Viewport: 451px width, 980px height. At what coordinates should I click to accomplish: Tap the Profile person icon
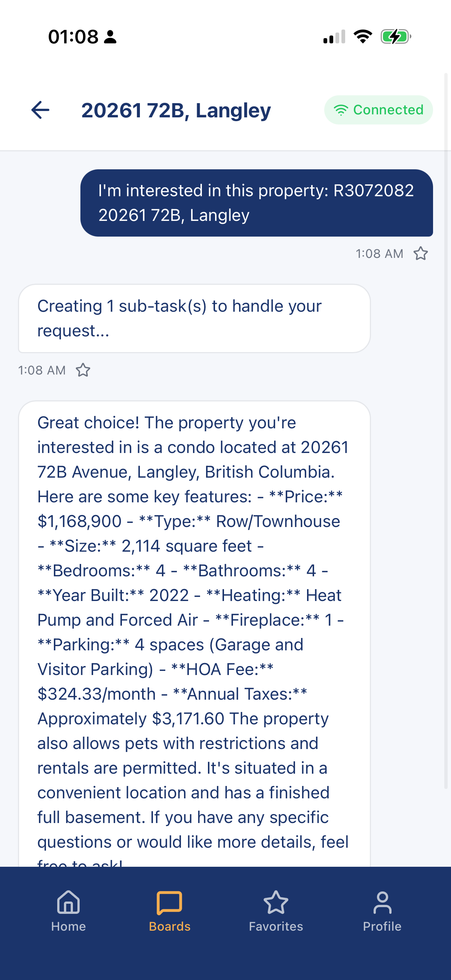pyautogui.click(x=382, y=902)
